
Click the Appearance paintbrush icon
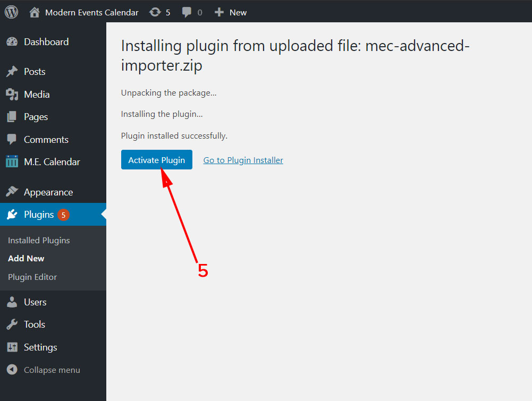(12, 192)
